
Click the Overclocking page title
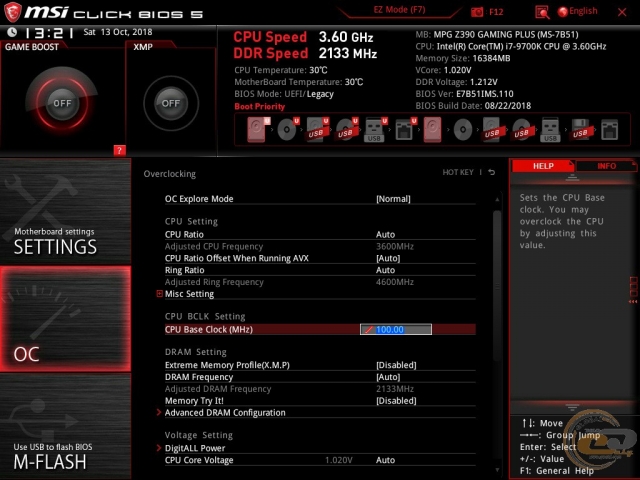[169, 174]
